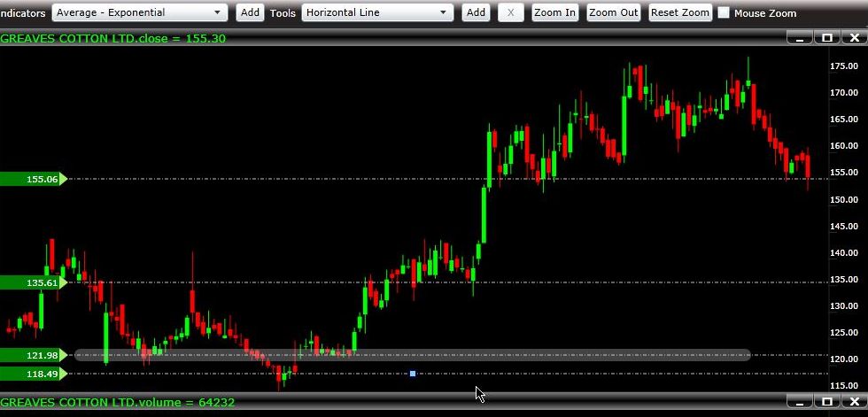Add the selected indicator to the chart
This screenshot has width=868, height=417.
pyautogui.click(x=251, y=12)
